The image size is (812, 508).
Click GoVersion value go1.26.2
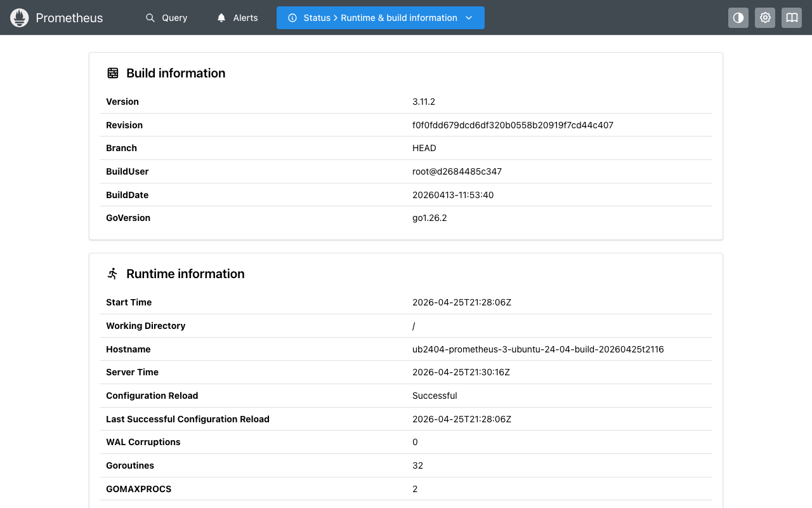pos(429,218)
